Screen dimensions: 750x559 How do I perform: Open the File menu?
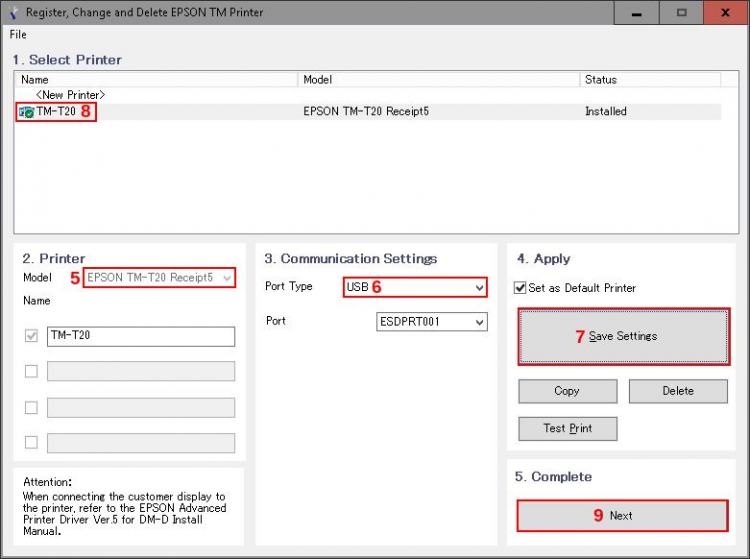tap(18, 34)
